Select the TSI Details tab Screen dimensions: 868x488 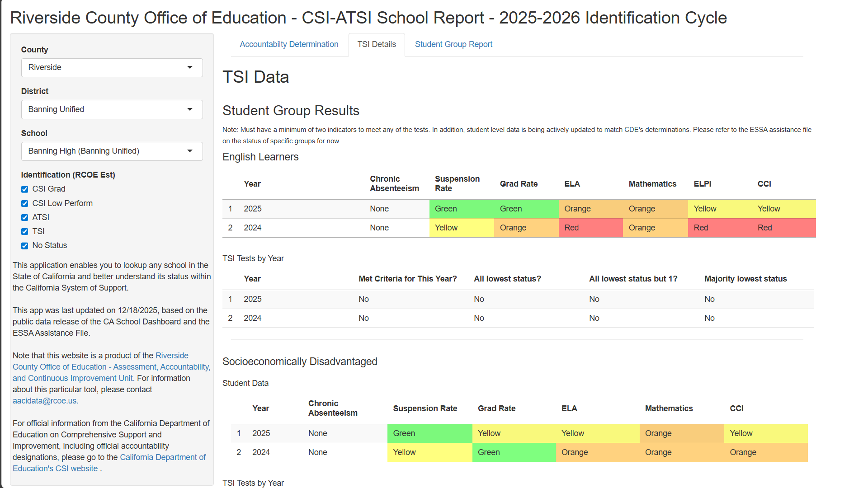pyautogui.click(x=377, y=44)
